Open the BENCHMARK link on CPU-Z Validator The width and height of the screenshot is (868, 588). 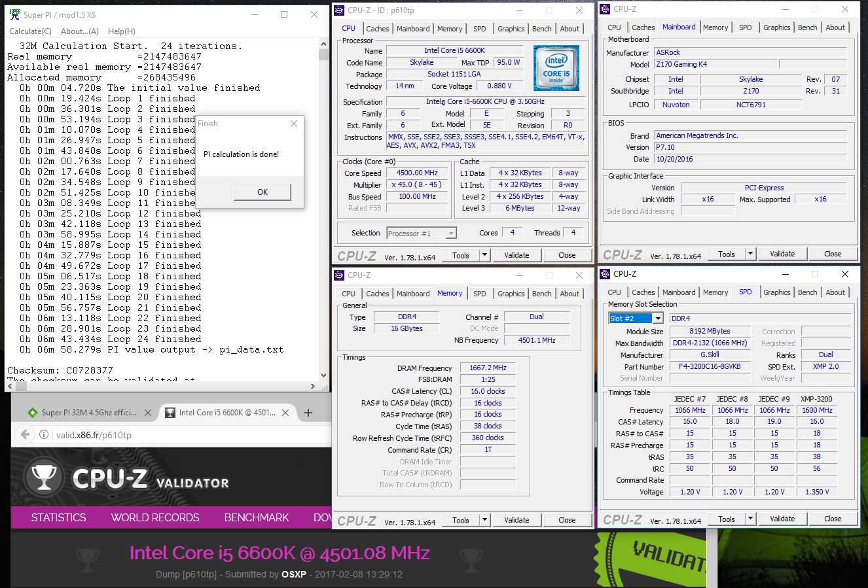pyautogui.click(x=257, y=517)
